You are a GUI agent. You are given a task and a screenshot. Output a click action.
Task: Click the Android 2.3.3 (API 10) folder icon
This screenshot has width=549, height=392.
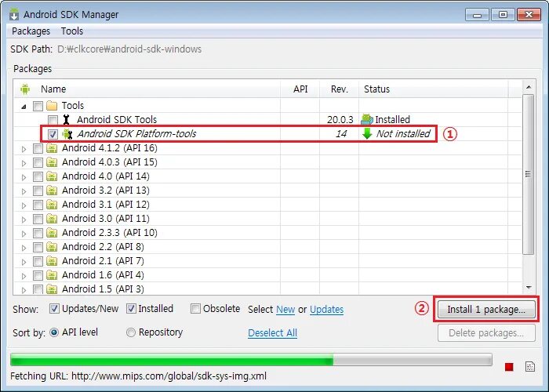point(52,233)
